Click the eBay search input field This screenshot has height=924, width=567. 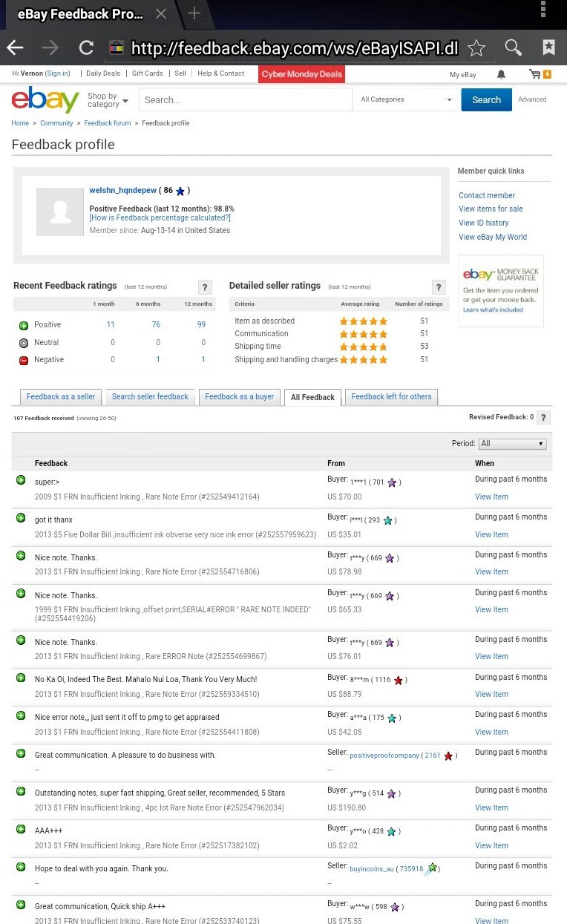[246, 99]
